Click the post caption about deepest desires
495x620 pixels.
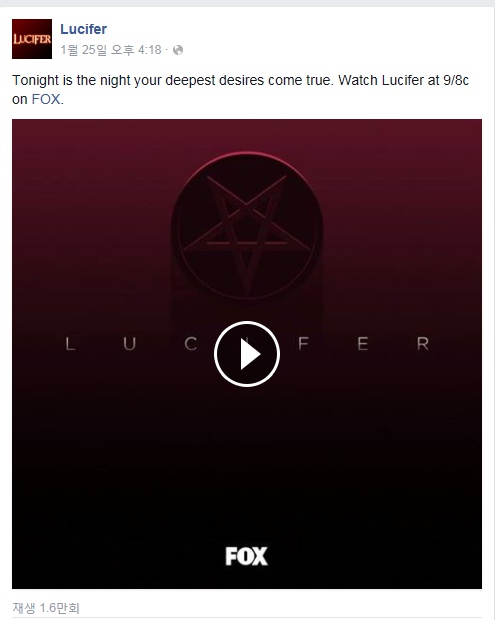point(240,89)
